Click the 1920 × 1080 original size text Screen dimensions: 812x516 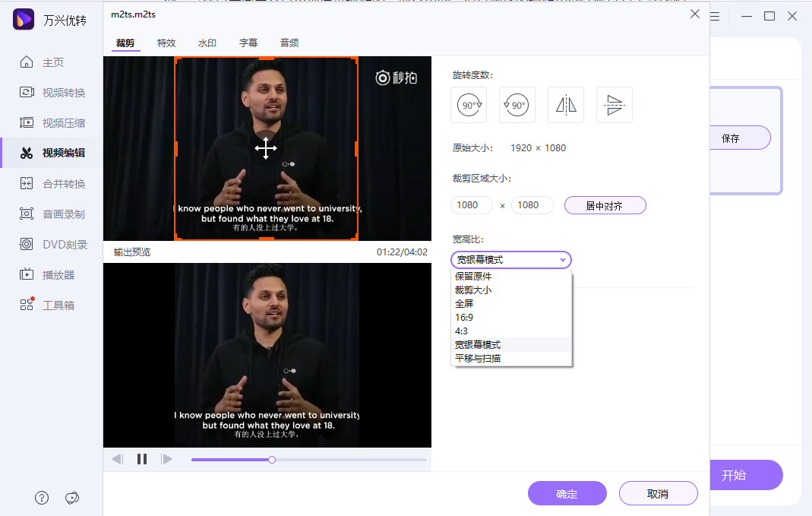click(538, 148)
